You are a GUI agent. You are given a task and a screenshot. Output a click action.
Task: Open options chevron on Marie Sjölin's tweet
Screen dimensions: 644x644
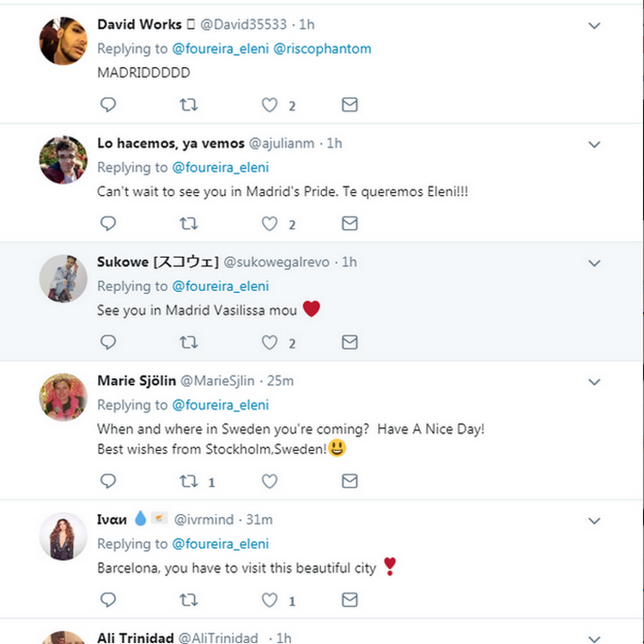594,382
